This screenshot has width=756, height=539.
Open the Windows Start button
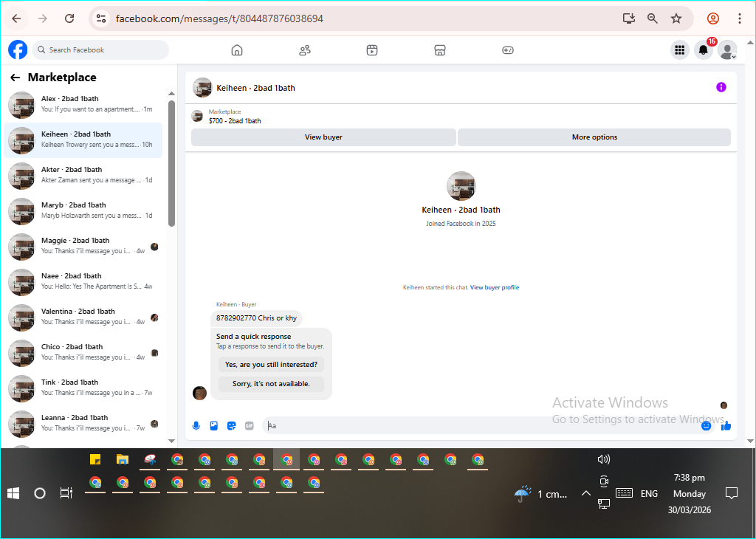[x=13, y=493]
